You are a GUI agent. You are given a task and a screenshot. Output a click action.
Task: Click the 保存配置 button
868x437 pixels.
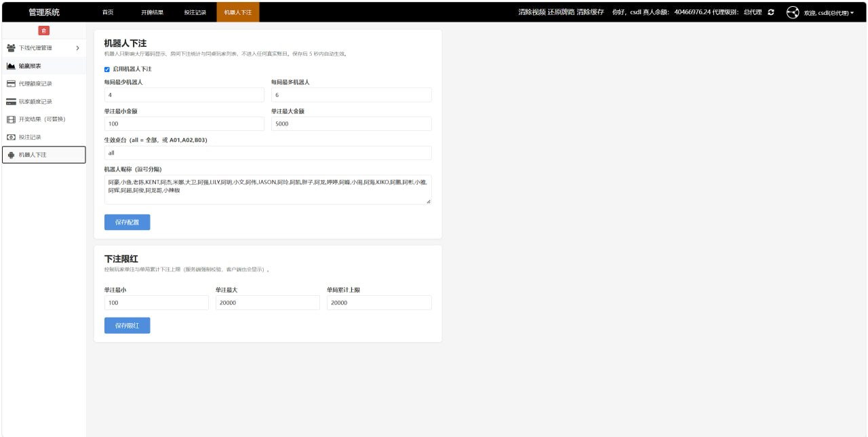127,222
